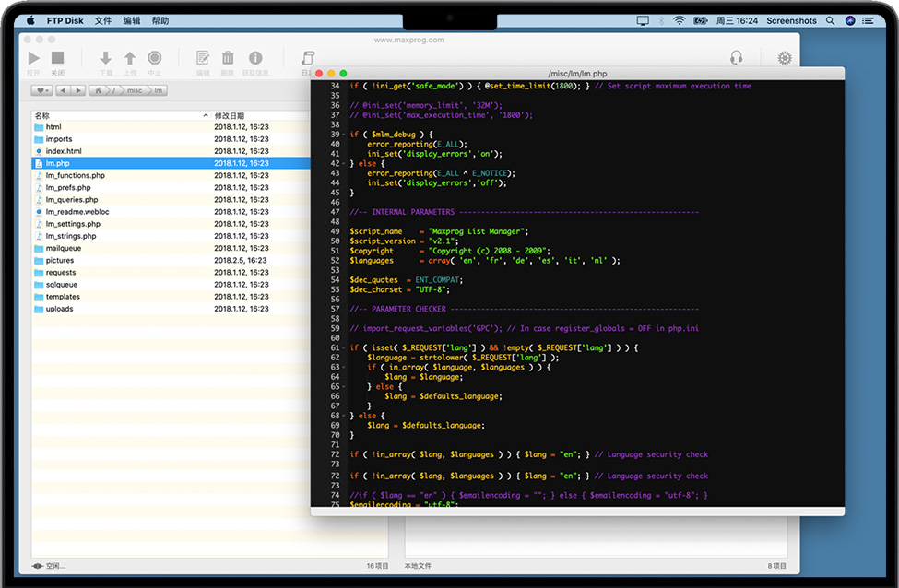The width and height of the screenshot is (899, 588).
Task: Click the Get Info (获取信息) icon
Action: click(x=255, y=58)
